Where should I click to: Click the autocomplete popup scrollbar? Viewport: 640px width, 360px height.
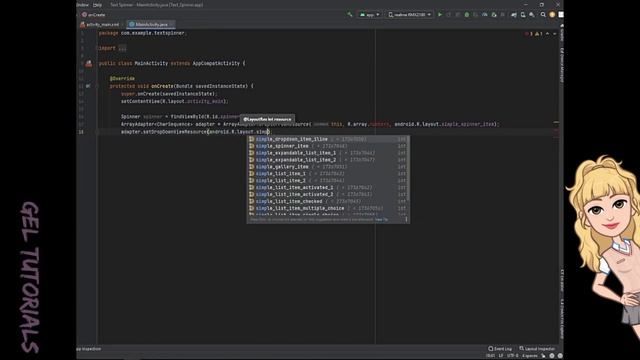click(x=409, y=167)
